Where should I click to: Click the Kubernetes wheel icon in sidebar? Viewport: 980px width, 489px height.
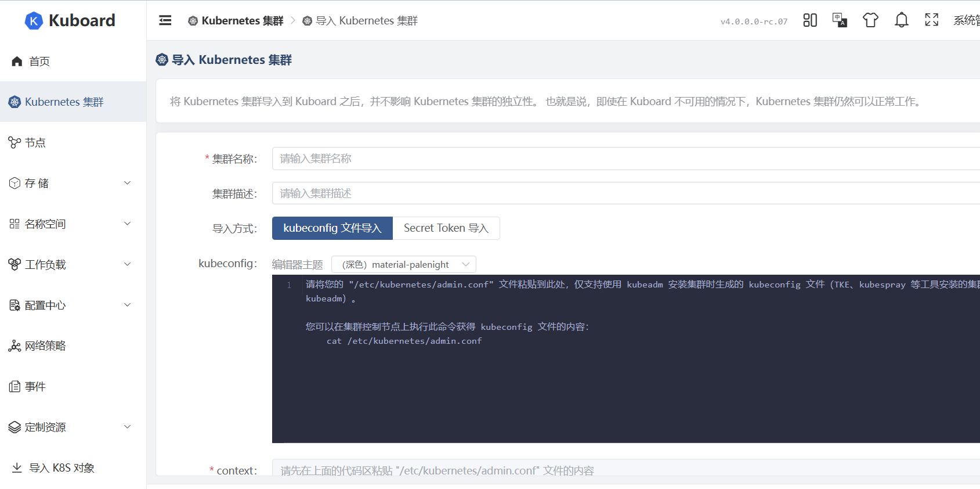15,102
